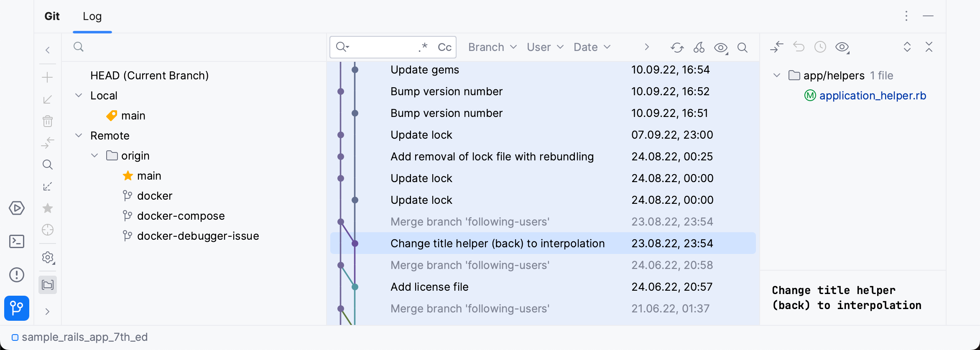
Task: Select the 'Add license file' commit
Action: 429,287
